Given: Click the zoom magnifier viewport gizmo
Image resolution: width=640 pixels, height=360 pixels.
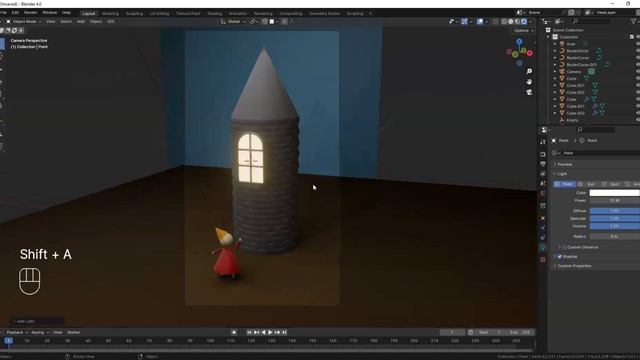Looking at the screenshot, I should point(529,71).
